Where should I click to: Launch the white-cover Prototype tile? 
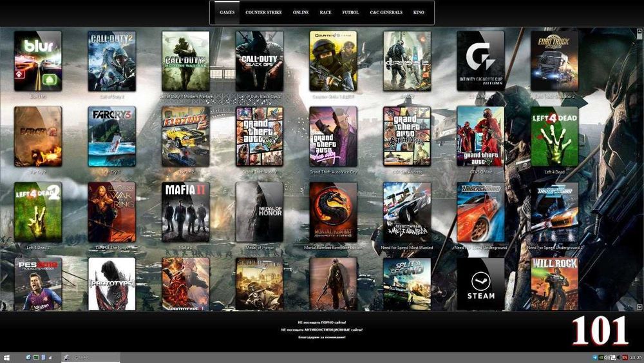pos(111,284)
